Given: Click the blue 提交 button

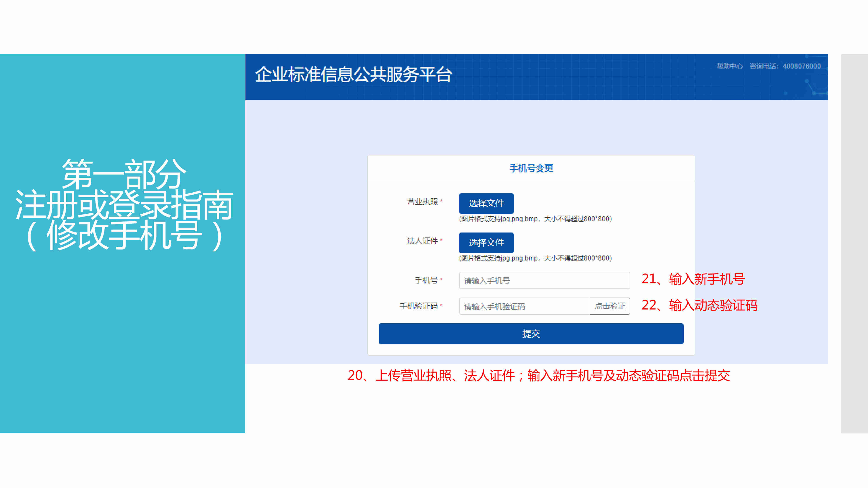Looking at the screenshot, I should [531, 334].
